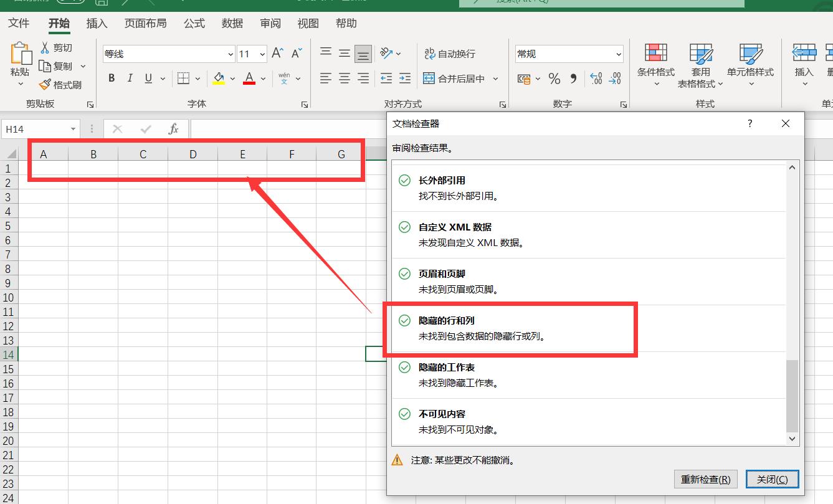Open the number format (常规) dropdown
The image size is (833, 504).
[x=620, y=54]
